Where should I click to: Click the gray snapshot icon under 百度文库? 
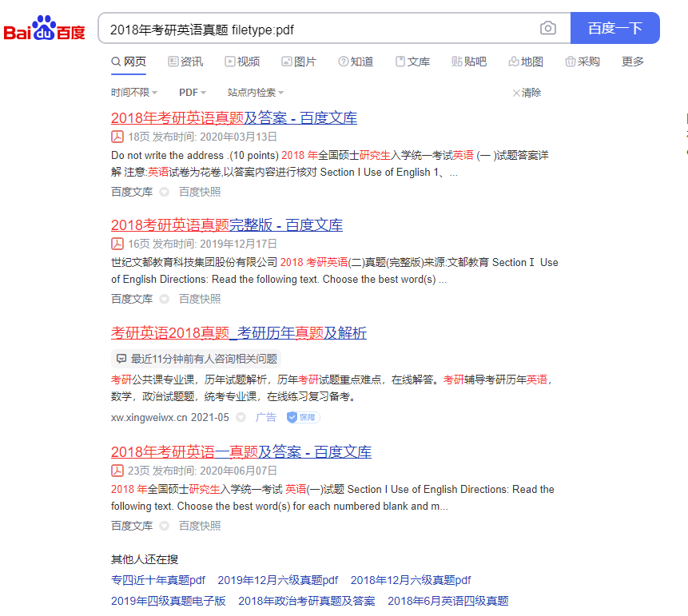coord(162,191)
